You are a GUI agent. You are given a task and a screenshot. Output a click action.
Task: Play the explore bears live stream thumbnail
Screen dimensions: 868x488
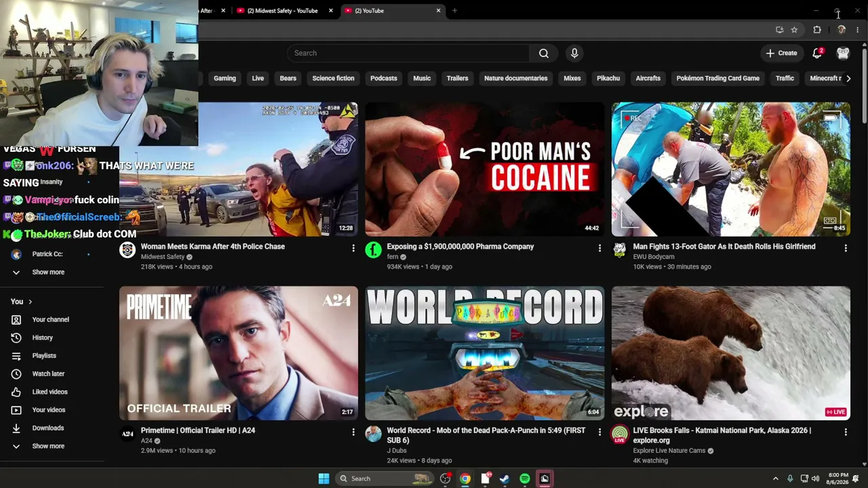coord(731,352)
